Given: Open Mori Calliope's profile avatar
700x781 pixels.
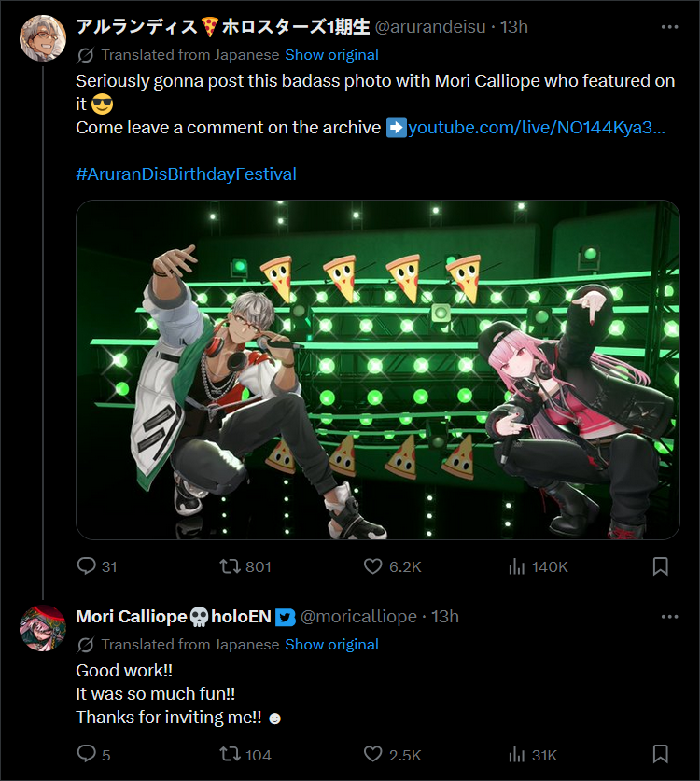Looking at the screenshot, I should (43, 628).
